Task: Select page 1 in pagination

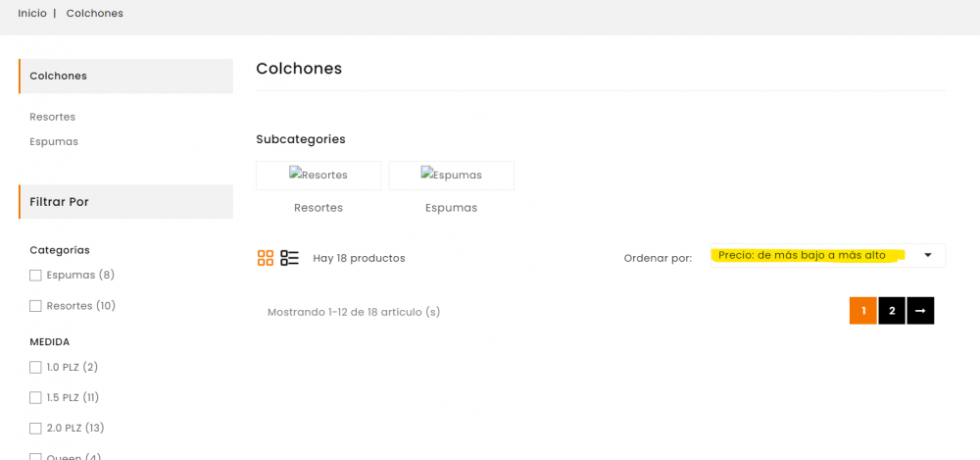Action: (863, 311)
